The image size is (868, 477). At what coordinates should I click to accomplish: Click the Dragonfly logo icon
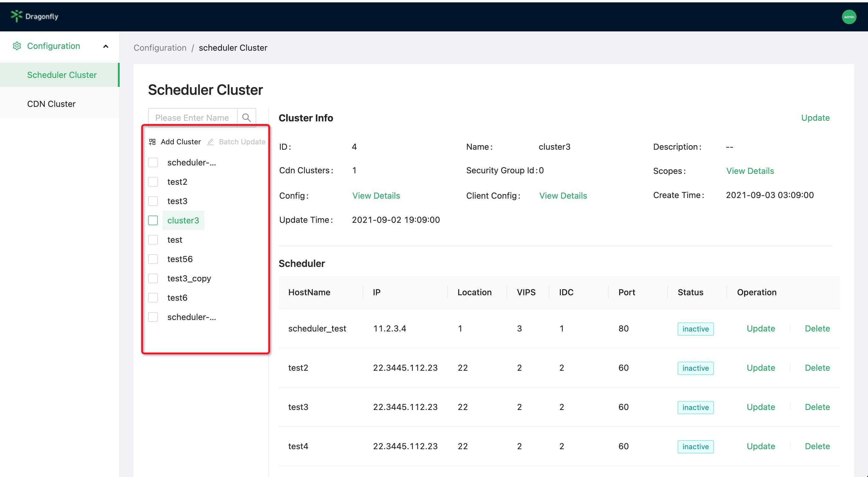coord(16,16)
